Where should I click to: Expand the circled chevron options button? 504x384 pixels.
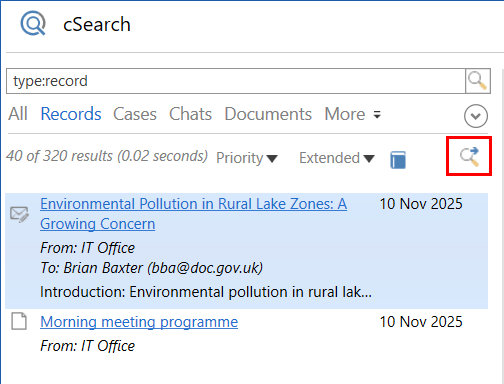click(x=476, y=116)
